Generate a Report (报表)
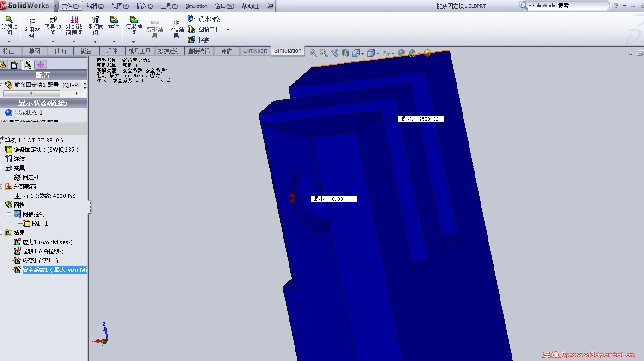Screen dimensions: 644x361 click(x=199, y=40)
